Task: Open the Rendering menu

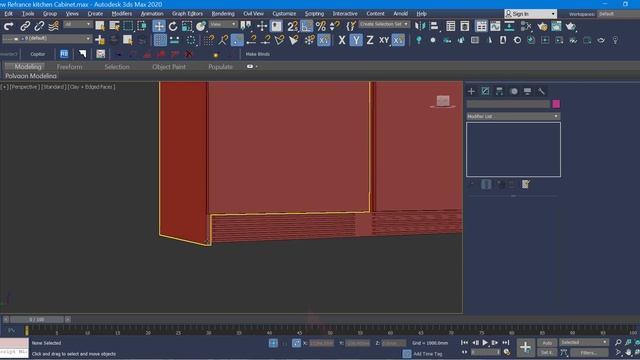Action: coord(223,13)
